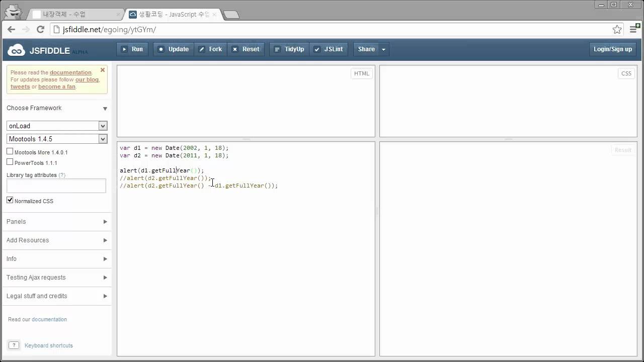Run the fiddle code
The image size is (644, 362).
point(132,49)
